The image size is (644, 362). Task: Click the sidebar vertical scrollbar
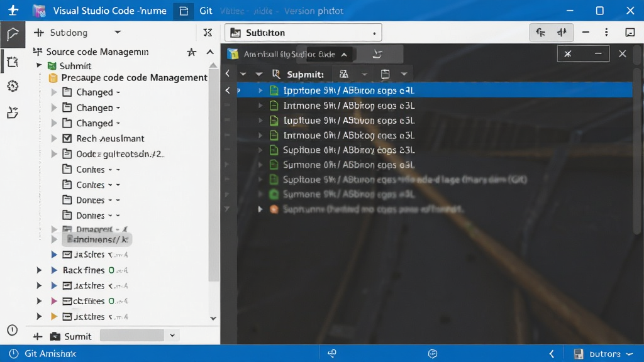tap(214, 175)
